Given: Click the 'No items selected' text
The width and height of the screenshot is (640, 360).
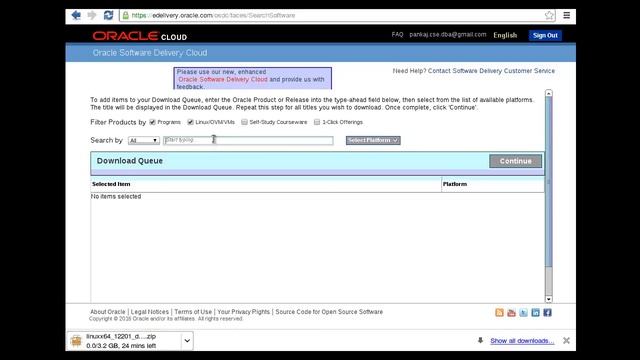Looking at the screenshot, I should [116, 196].
